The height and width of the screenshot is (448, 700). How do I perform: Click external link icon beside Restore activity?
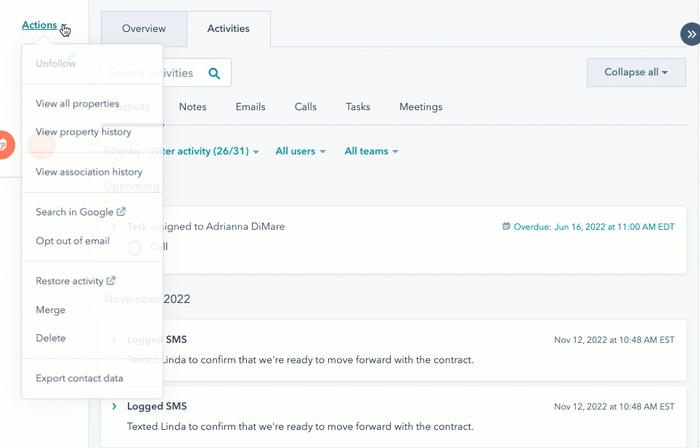point(111,281)
